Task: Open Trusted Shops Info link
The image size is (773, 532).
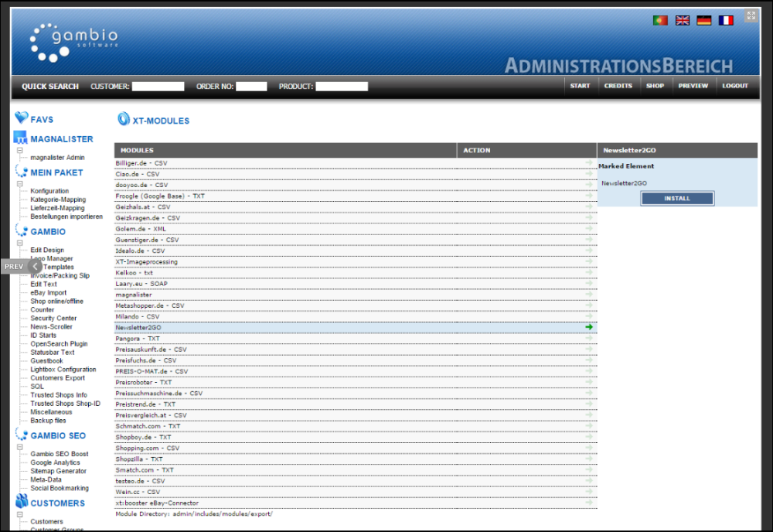Action: click(59, 395)
